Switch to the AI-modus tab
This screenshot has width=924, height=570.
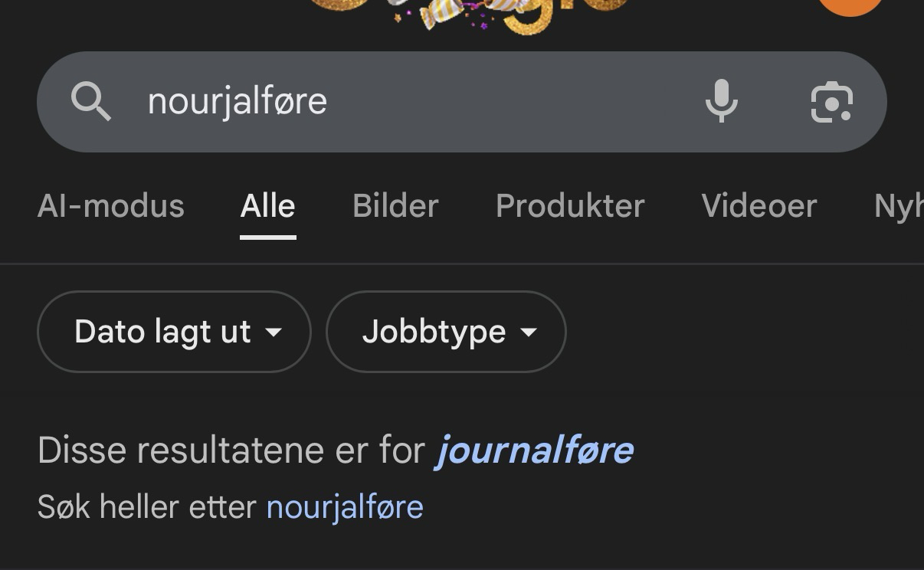(x=111, y=206)
